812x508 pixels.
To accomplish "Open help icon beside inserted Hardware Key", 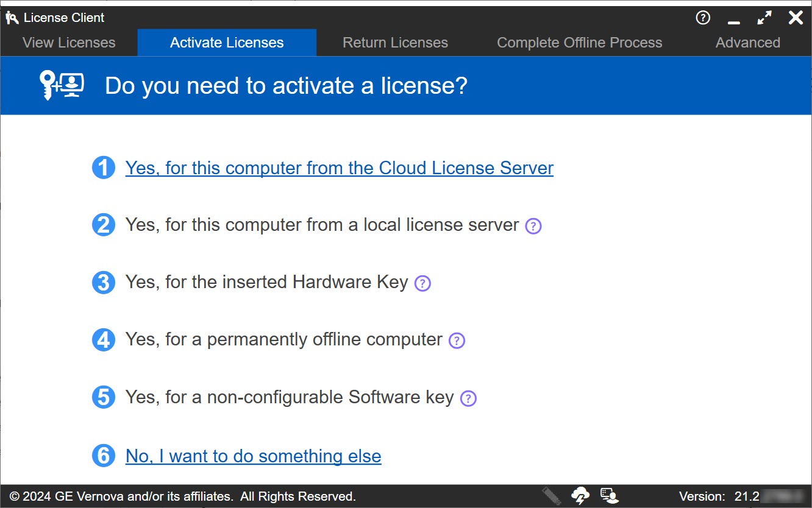I will (x=422, y=283).
